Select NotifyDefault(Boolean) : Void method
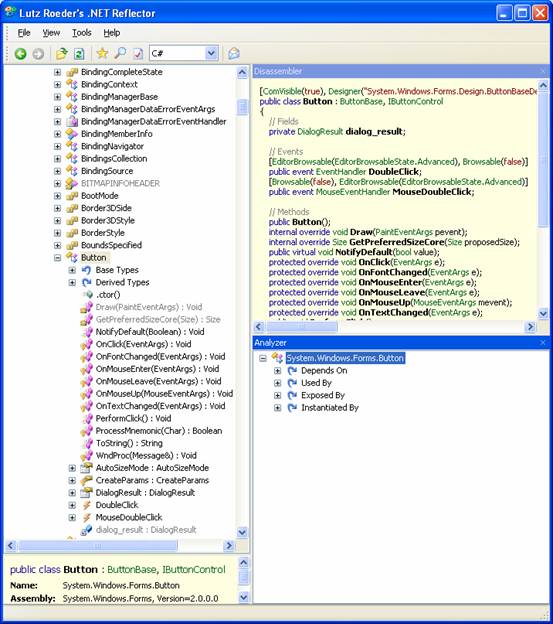 click(150, 332)
